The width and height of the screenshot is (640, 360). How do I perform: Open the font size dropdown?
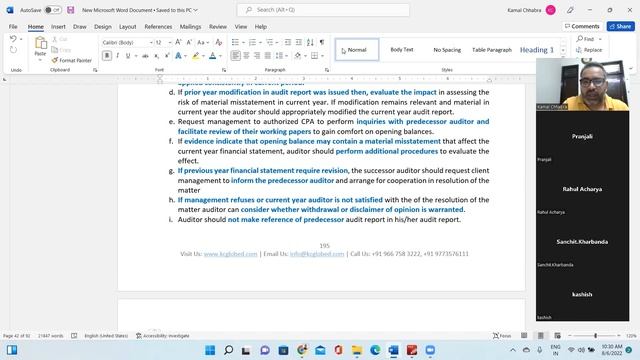(x=170, y=42)
